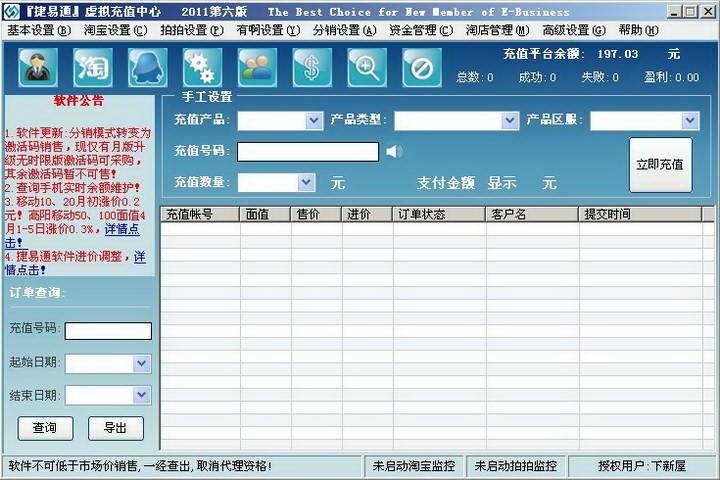Viewport: 720px width, 480px height.
Task: Focus the 充值号码 field in 手工设置
Action: (x=308, y=152)
